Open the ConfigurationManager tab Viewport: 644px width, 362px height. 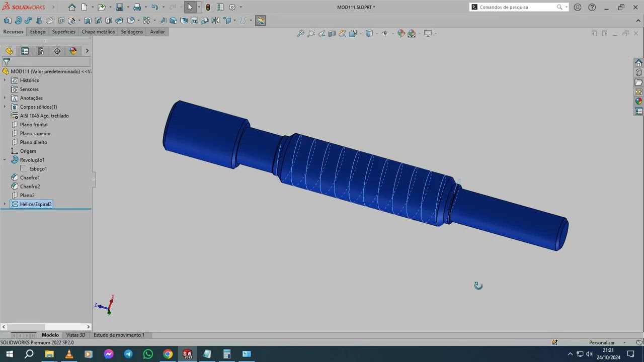tap(41, 51)
